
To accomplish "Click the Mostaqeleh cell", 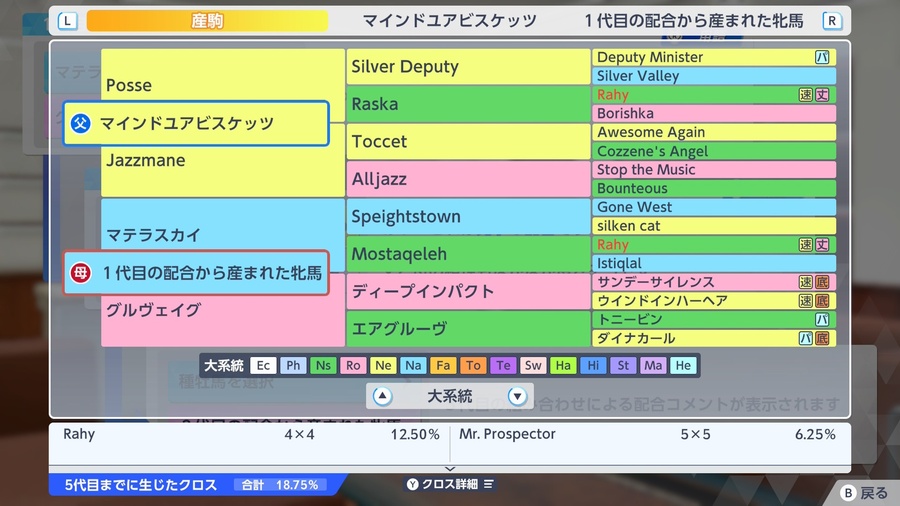I will click(468, 254).
